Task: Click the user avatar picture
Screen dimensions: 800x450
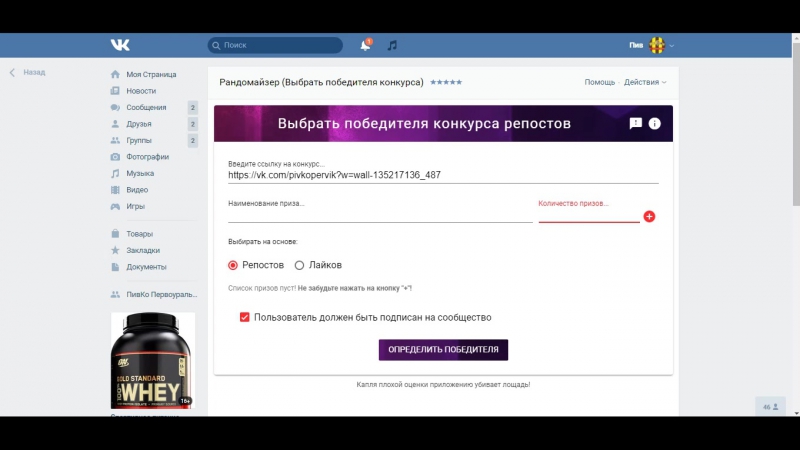Action: (x=657, y=45)
